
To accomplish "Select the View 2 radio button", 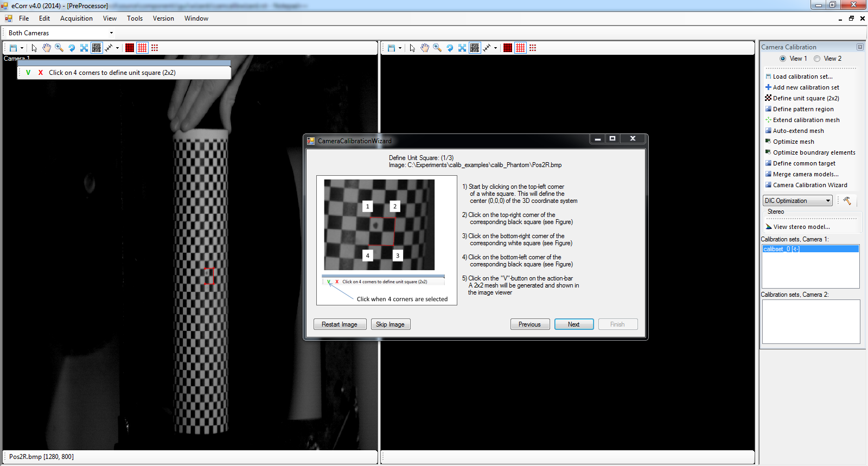I will pos(817,59).
